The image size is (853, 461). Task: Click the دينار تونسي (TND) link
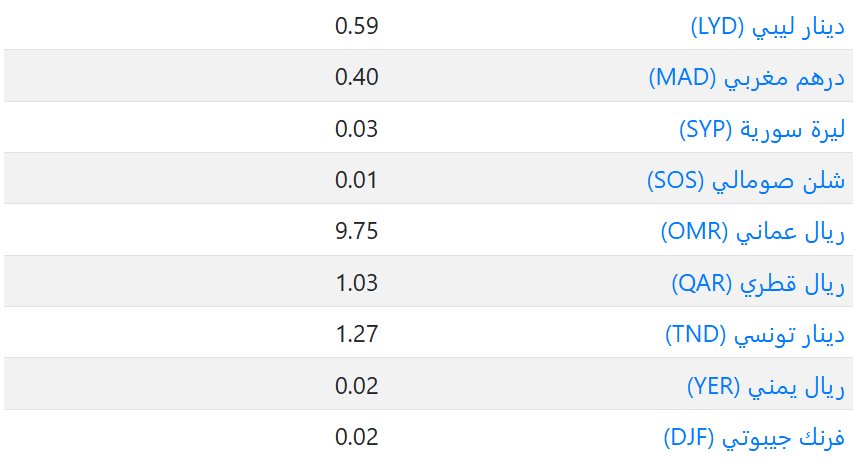point(755,335)
